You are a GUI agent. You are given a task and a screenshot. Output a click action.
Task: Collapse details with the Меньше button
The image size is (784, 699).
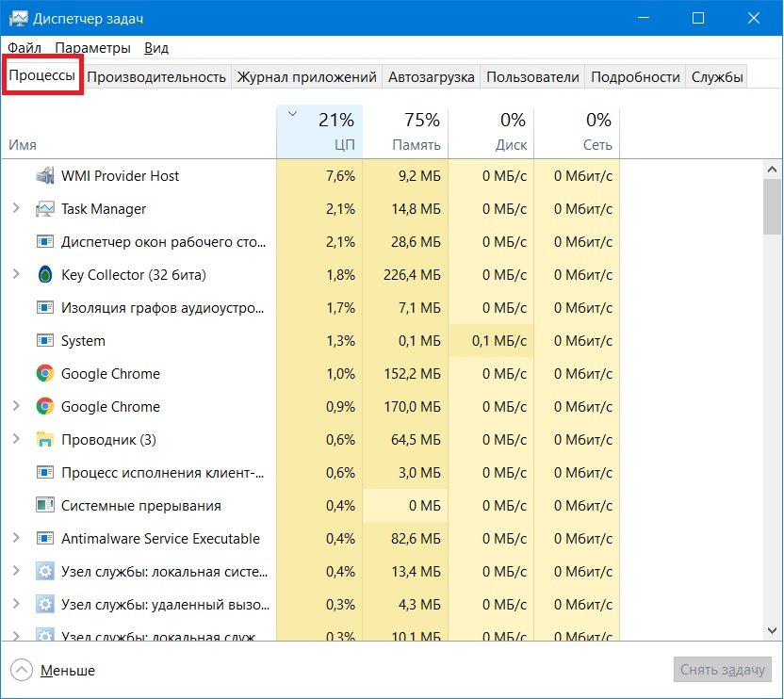click(x=55, y=671)
